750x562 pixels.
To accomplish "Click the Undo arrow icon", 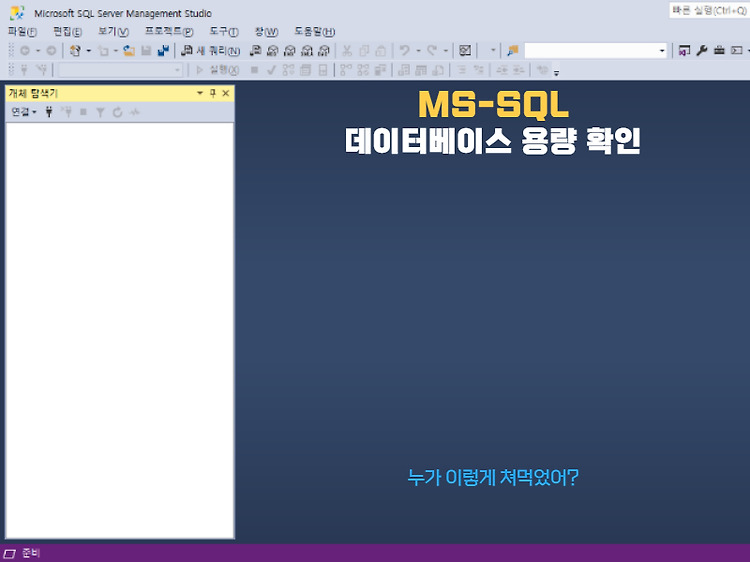I will click(x=405, y=50).
